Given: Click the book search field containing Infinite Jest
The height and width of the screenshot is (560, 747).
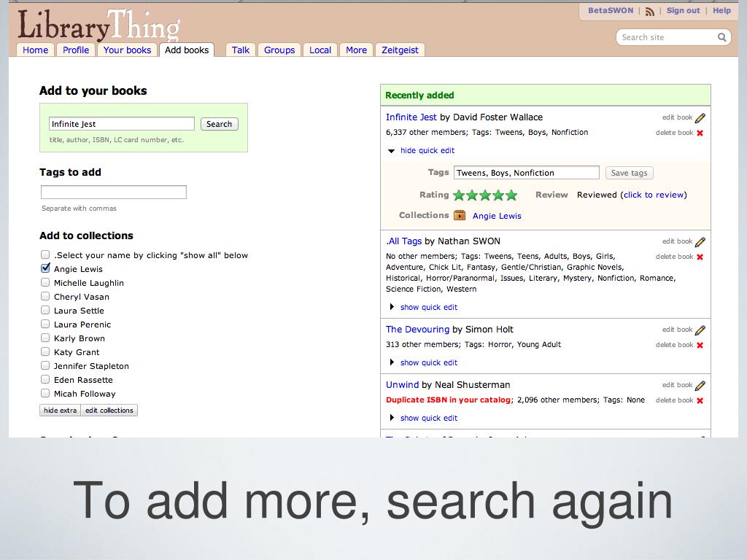Looking at the screenshot, I should 122,124.
